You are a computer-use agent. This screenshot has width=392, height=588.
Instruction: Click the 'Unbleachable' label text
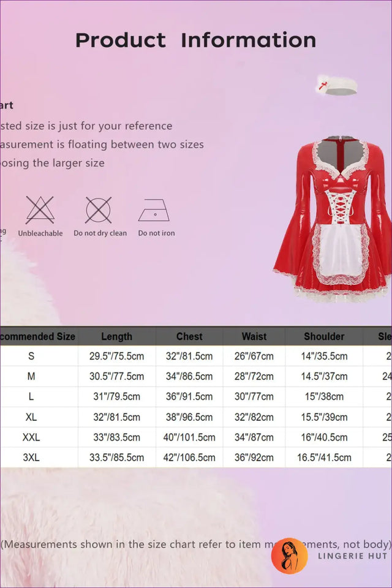click(40, 233)
